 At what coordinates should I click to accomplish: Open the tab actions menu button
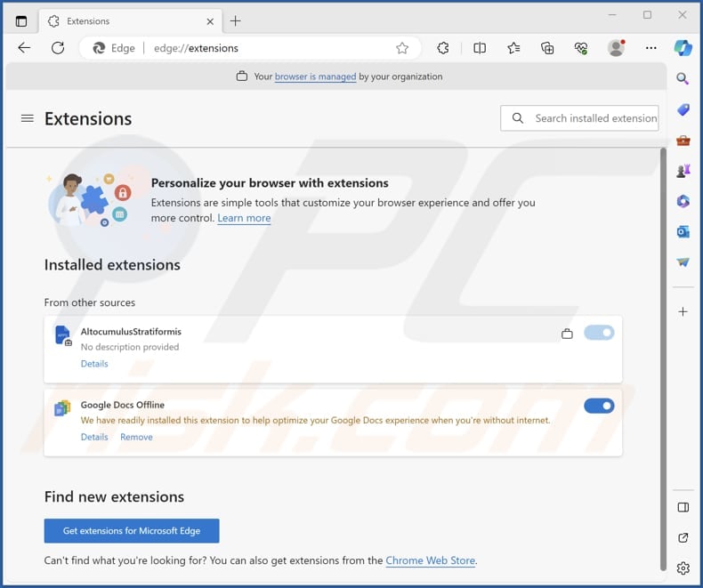(x=21, y=21)
